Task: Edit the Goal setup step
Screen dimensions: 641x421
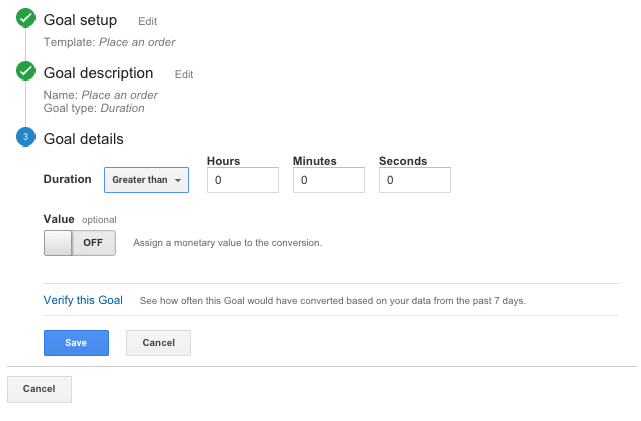Action: (148, 21)
